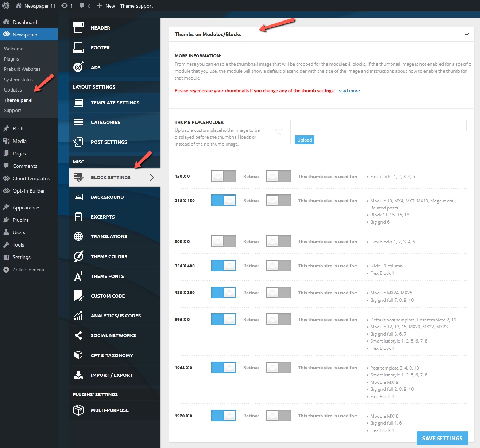Click the Footer panel icon
Screen dimensions: 480x448
[78, 47]
